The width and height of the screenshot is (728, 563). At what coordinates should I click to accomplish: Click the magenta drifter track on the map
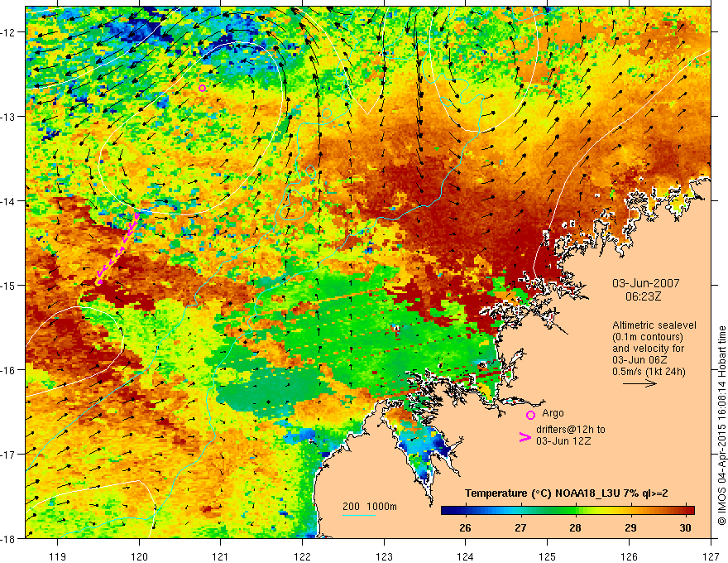coord(118,248)
